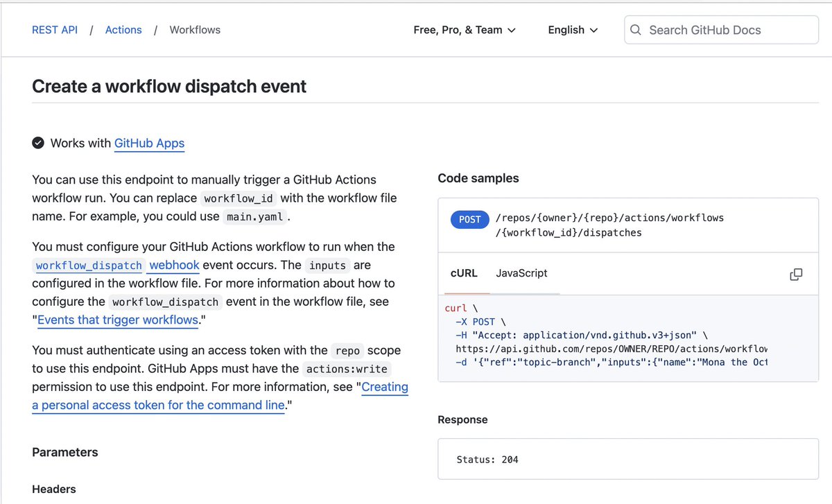Switch to the cURL code tab
The height and width of the screenshot is (504, 832).
pos(464,273)
